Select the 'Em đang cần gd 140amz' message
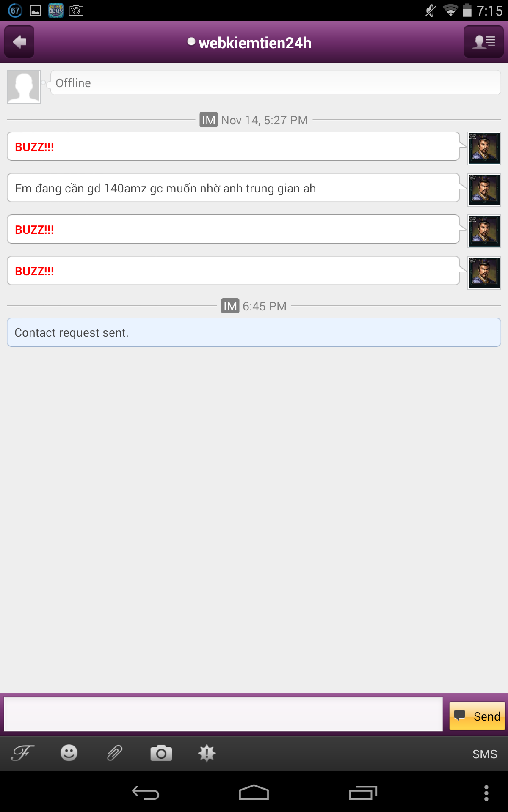 click(x=233, y=188)
